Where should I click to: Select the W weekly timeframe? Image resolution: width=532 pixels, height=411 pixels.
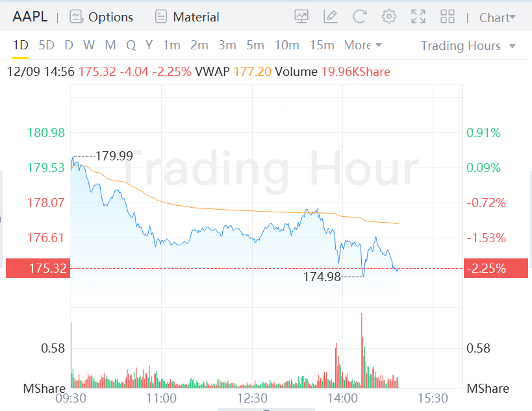click(89, 45)
